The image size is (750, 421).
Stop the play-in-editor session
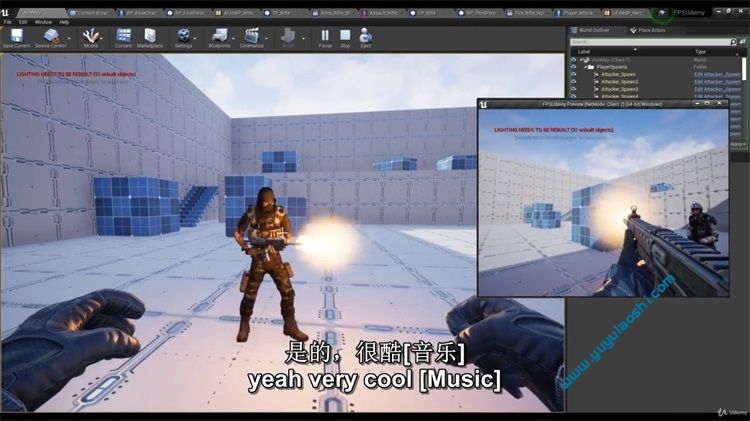click(x=345, y=35)
